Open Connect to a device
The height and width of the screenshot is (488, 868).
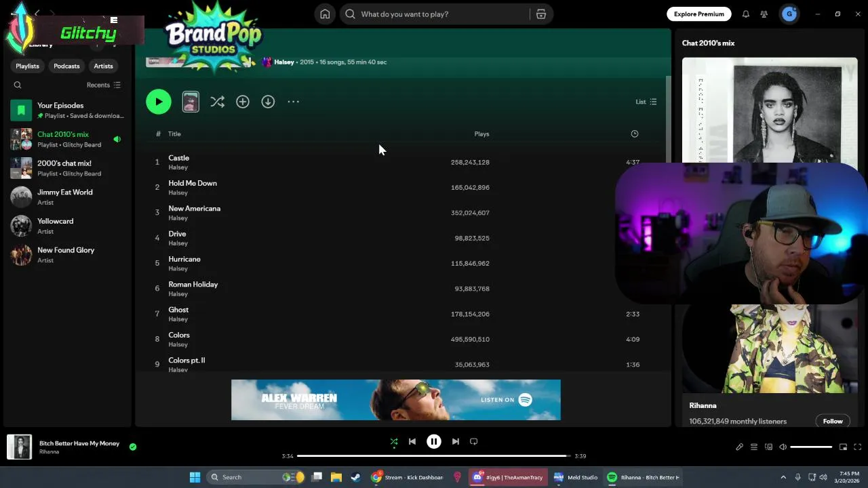tap(768, 447)
